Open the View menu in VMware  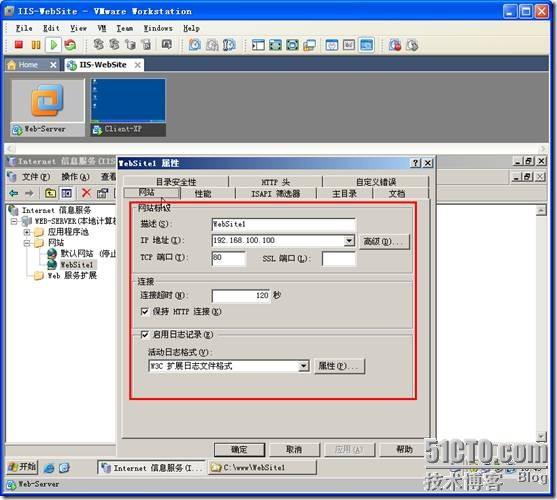(78, 28)
